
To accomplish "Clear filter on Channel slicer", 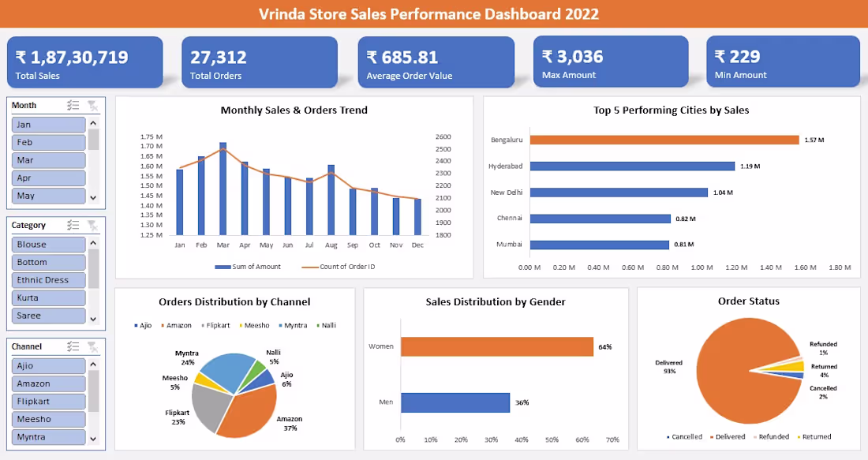I will [x=92, y=346].
